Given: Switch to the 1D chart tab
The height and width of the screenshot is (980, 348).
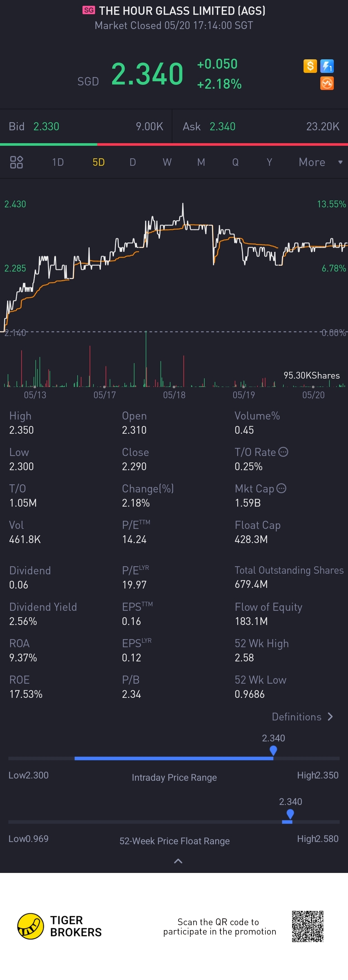Looking at the screenshot, I should 58,162.
